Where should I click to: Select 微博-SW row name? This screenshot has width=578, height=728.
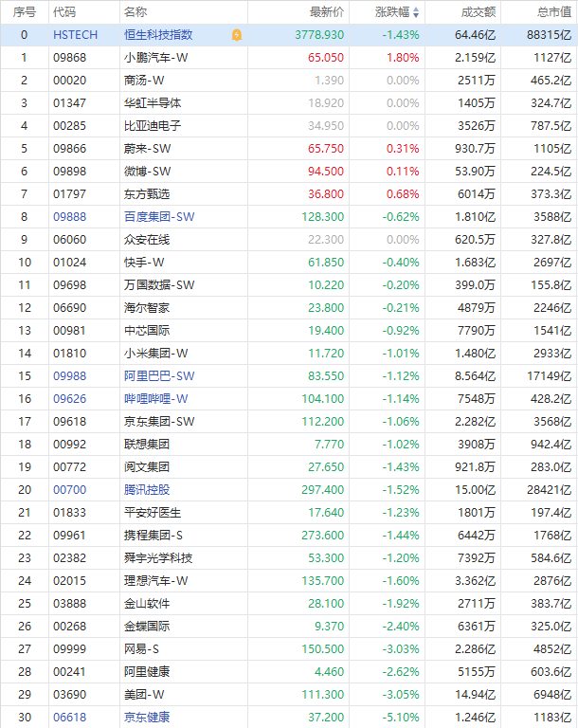pos(147,172)
